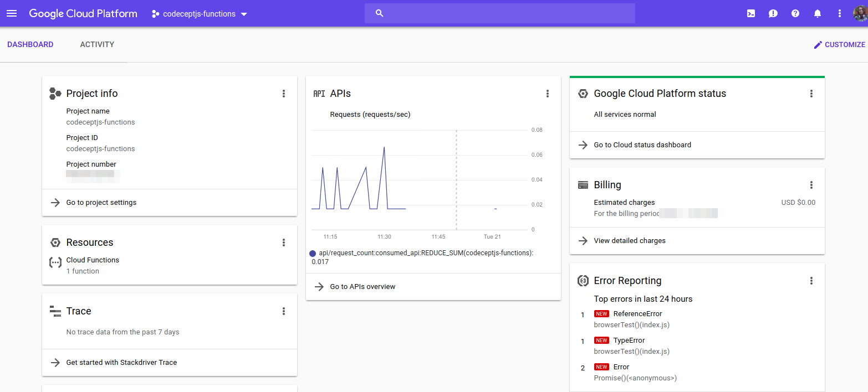Open the send feedback icon

(773, 13)
